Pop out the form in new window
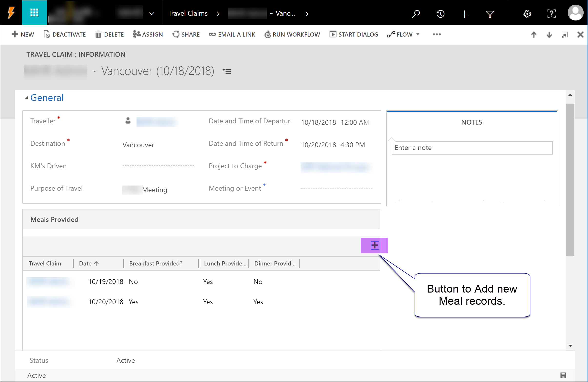 tap(565, 35)
